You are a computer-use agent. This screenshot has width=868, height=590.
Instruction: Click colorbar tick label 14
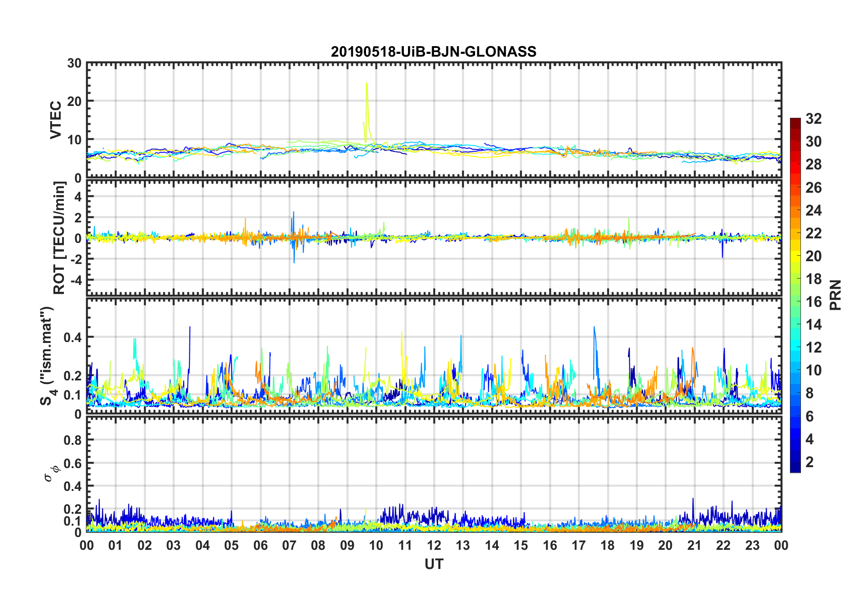tap(813, 325)
